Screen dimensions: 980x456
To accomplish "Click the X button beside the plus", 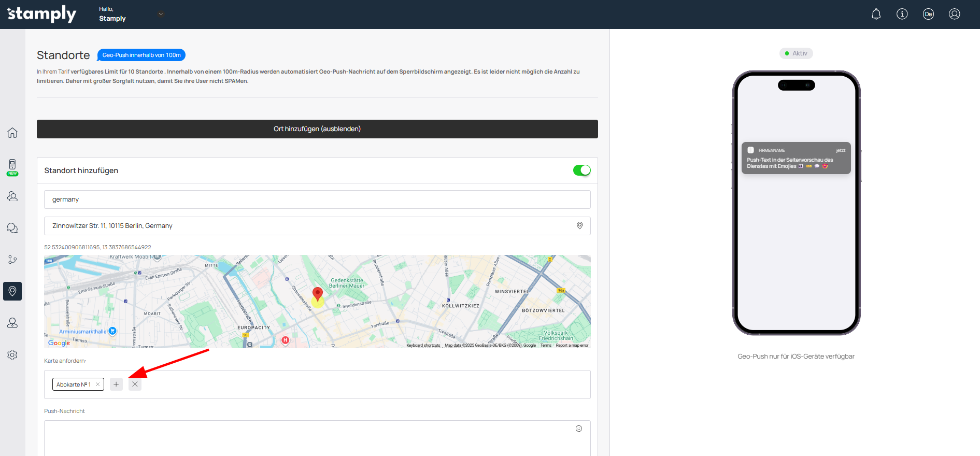I will tap(135, 384).
